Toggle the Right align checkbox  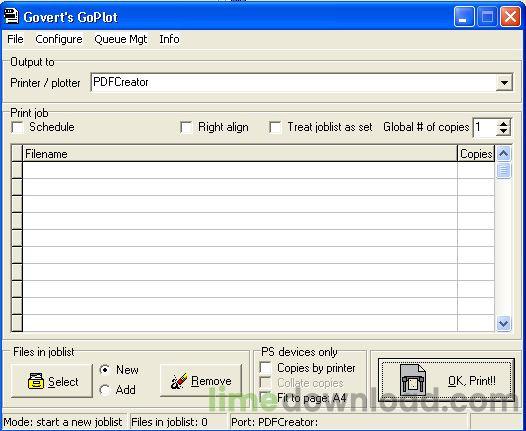point(186,127)
